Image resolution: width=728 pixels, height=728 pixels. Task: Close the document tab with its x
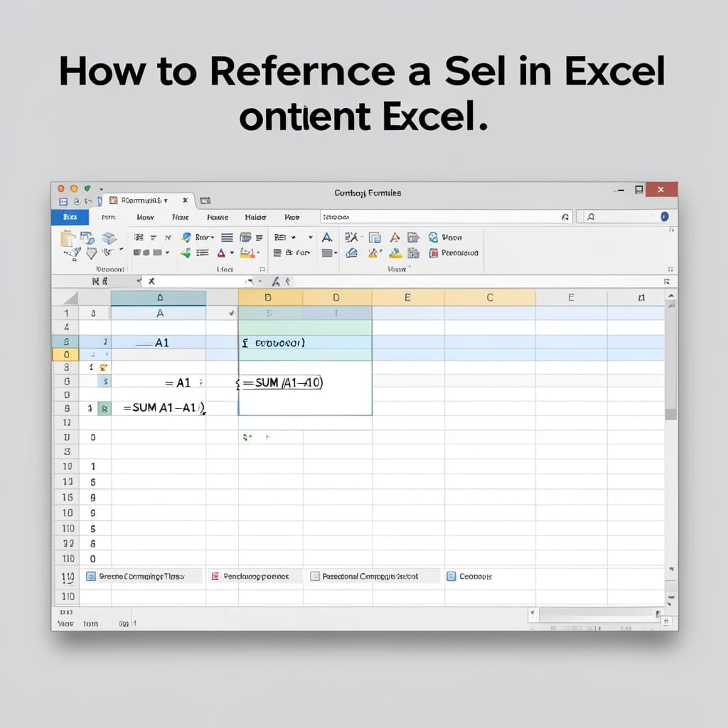point(185,200)
